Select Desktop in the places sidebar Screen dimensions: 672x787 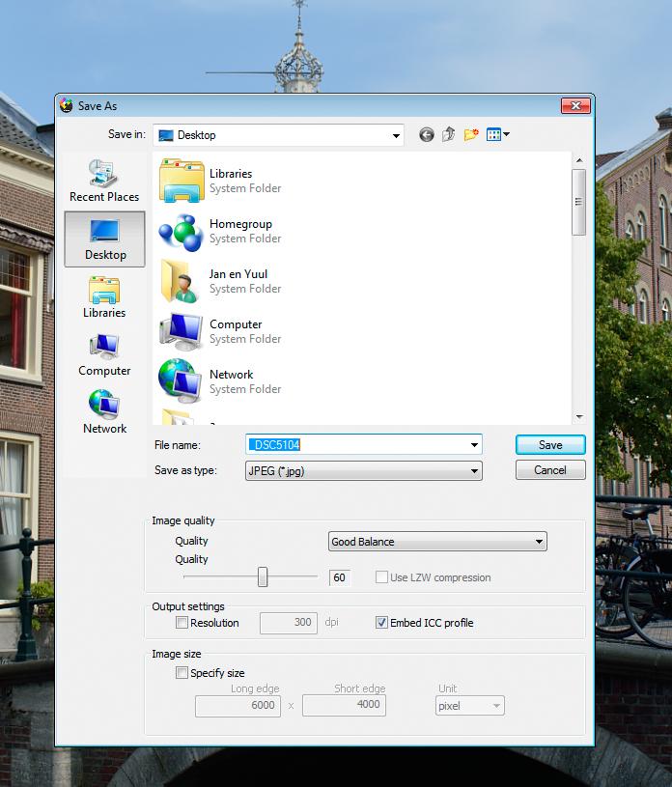[105, 239]
